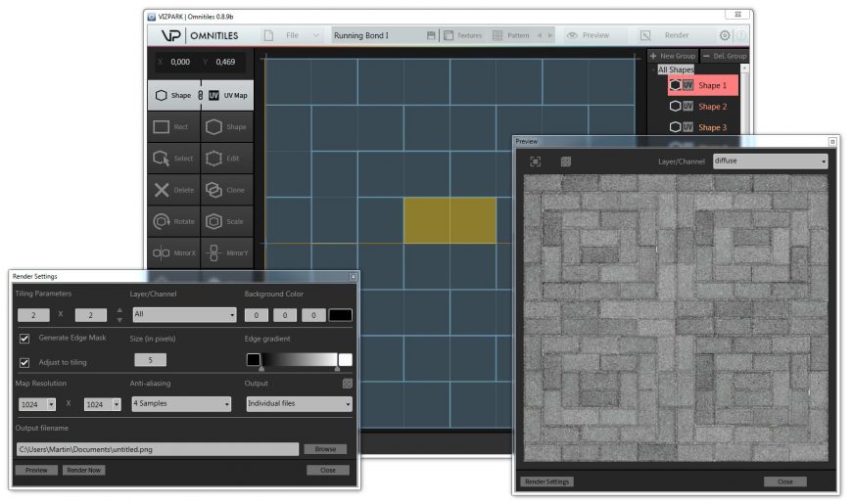852x504 pixels.
Task: Click the MirrorX tool
Action: click(172, 252)
